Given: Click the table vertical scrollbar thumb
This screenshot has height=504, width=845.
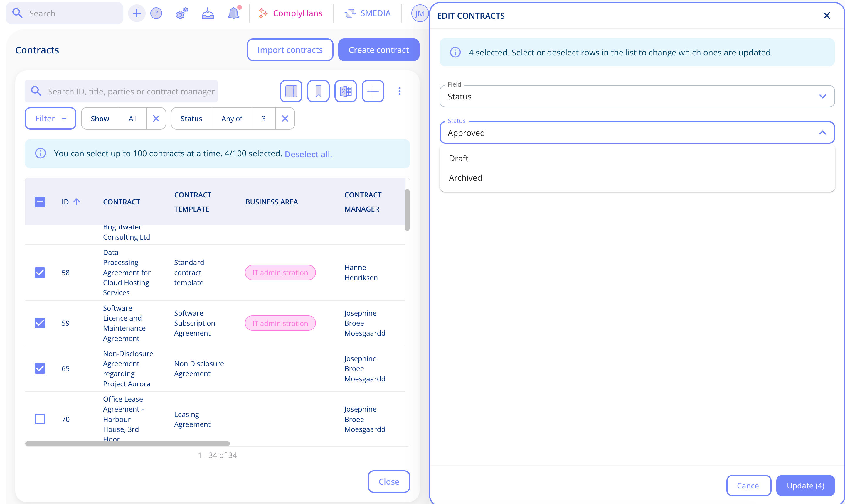Looking at the screenshot, I should click(x=407, y=209).
